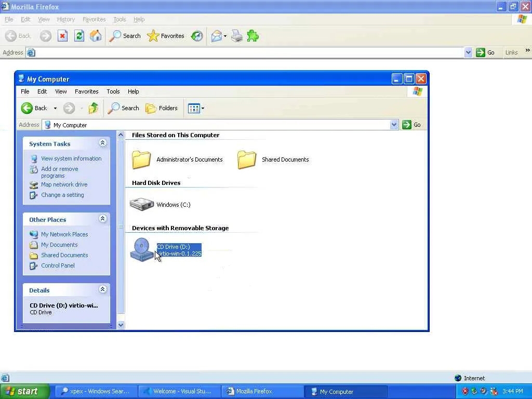Click the task pane scroll up arrow
The width and height of the screenshot is (532, 399).
(121, 135)
